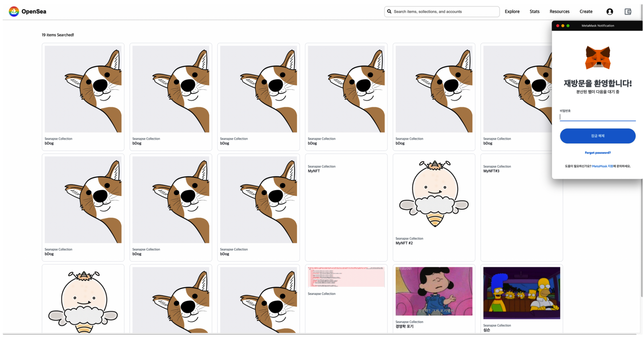Click the OpenSea logo icon
The height and width of the screenshot is (338, 644).
14,11
